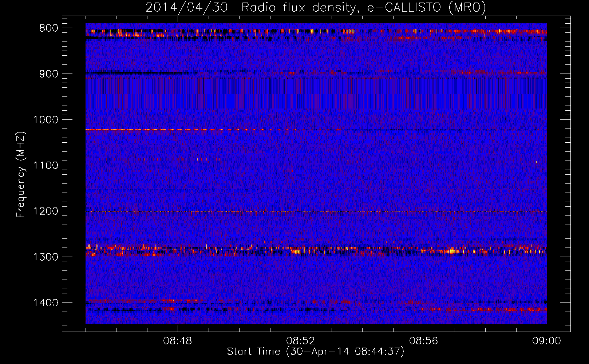Click the 'Frequency (MHZ)' axis label
The image size is (589, 364).
point(21,175)
